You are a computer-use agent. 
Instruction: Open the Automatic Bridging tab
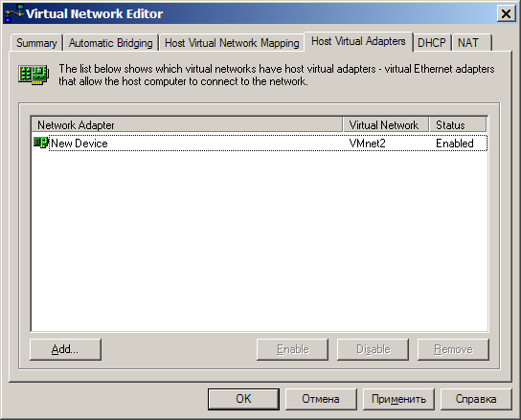click(111, 43)
